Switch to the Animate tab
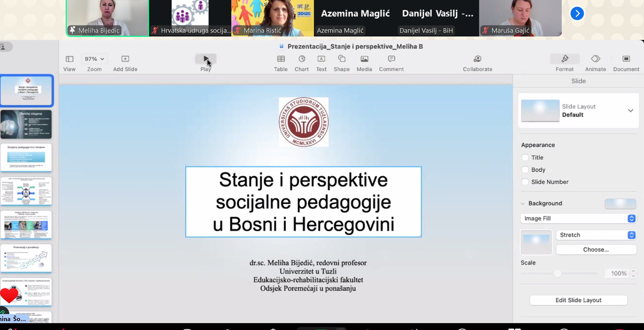This screenshot has height=330, width=644. click(595, 59)
